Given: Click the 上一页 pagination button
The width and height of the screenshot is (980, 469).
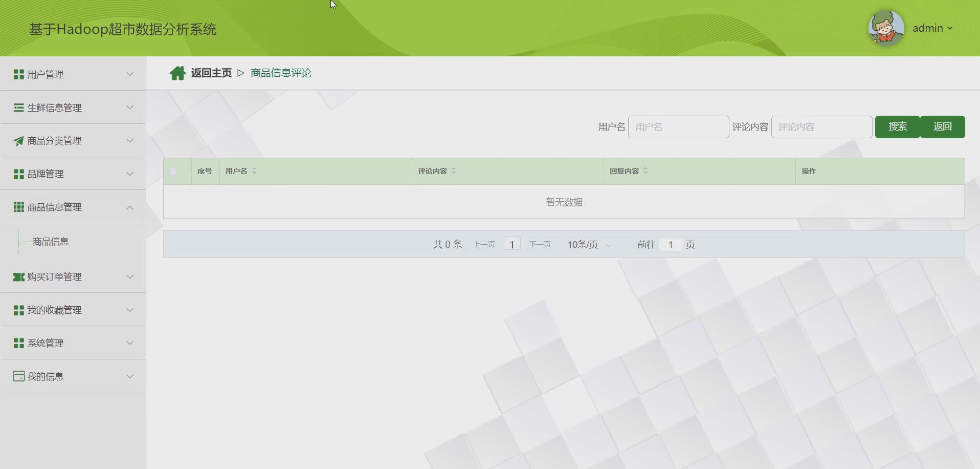Looking at the screenshot, I should (484, 245).
